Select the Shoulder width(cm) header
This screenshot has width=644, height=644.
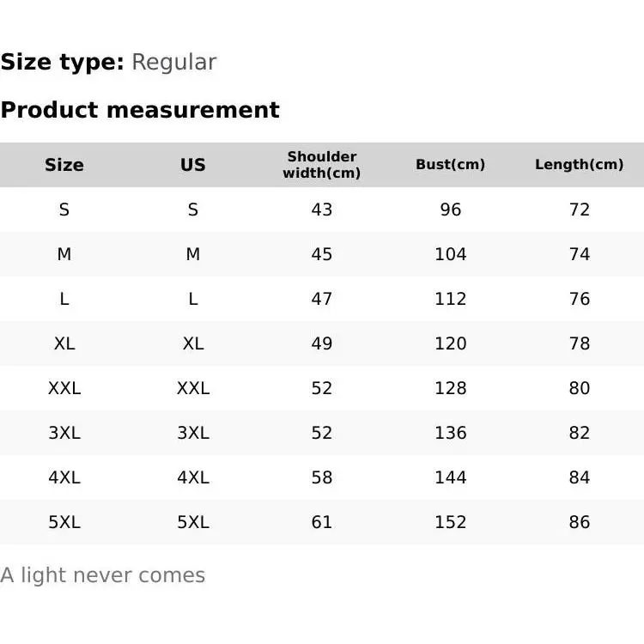pyautogui.click(x=322, y=165)
